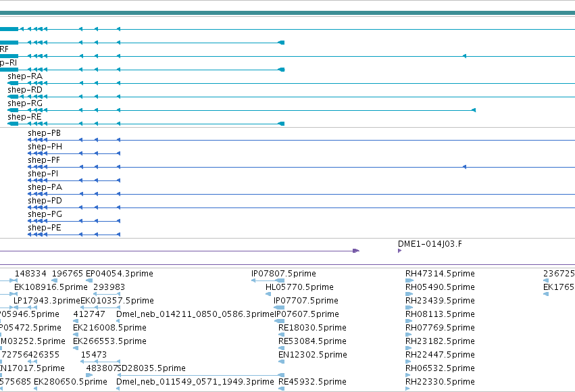Select the shep-PD protein label

(x=45, y=201)
